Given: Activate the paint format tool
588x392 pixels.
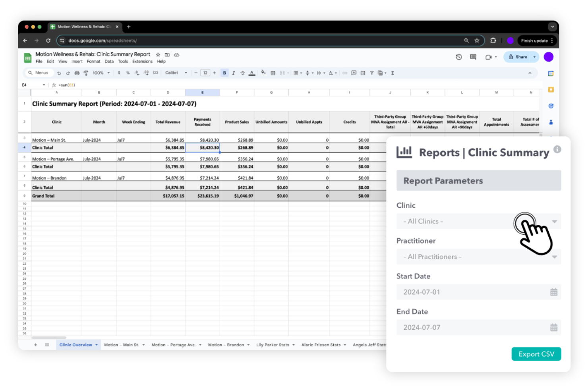Looking at the screenshot, I should click(x=86, y=73).
